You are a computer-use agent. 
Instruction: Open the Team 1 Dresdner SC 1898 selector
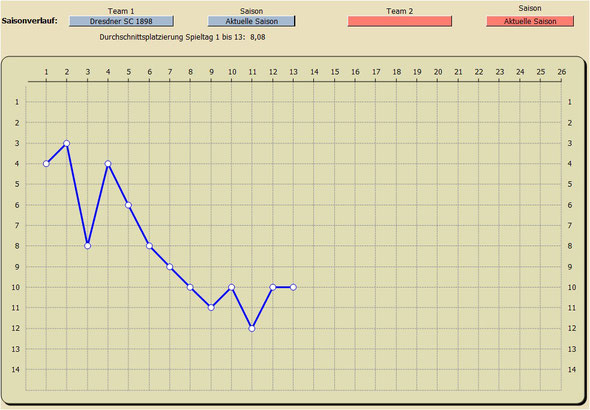[121, 21]
